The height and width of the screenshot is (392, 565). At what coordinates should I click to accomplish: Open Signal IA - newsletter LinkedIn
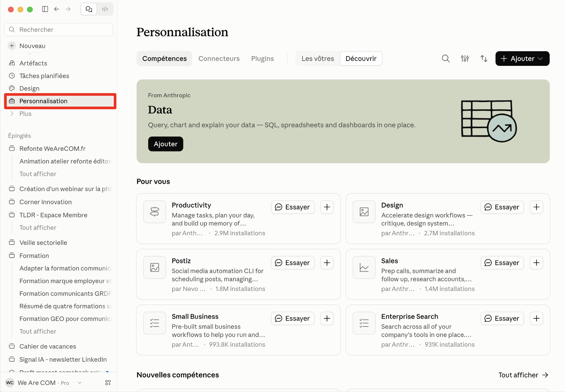click(58, 359)
